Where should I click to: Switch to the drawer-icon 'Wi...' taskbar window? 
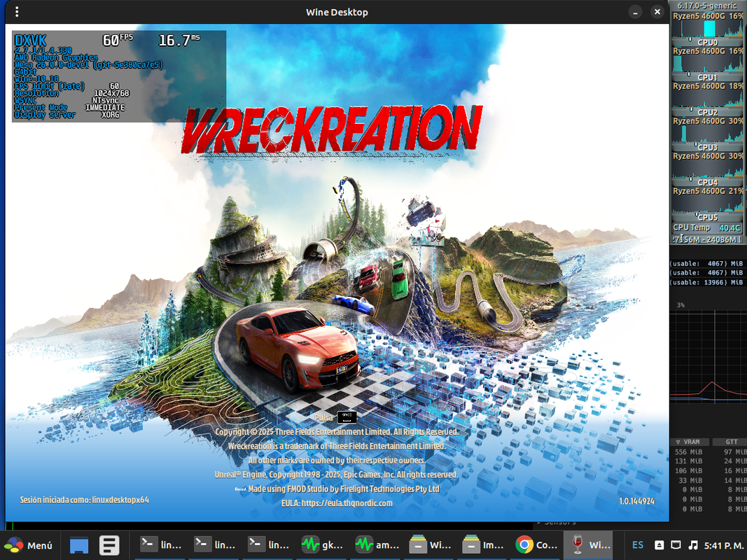pos(430,545)
